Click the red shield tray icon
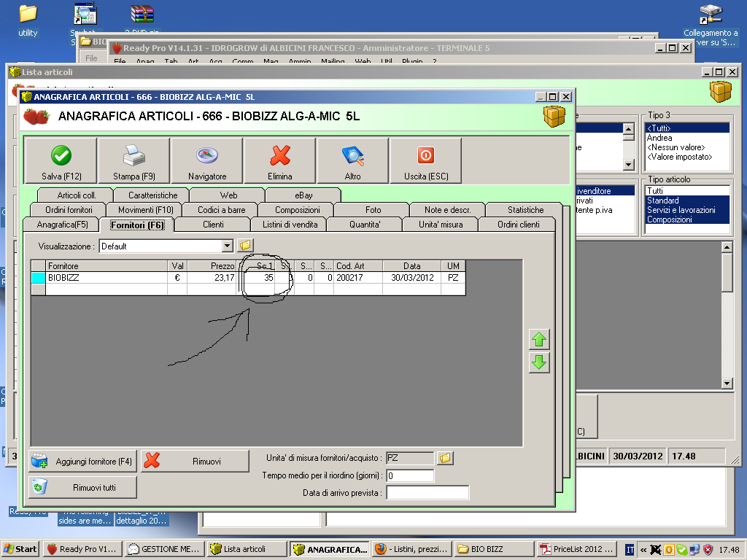This screenshot has width=747, height=560. [708, 550]
